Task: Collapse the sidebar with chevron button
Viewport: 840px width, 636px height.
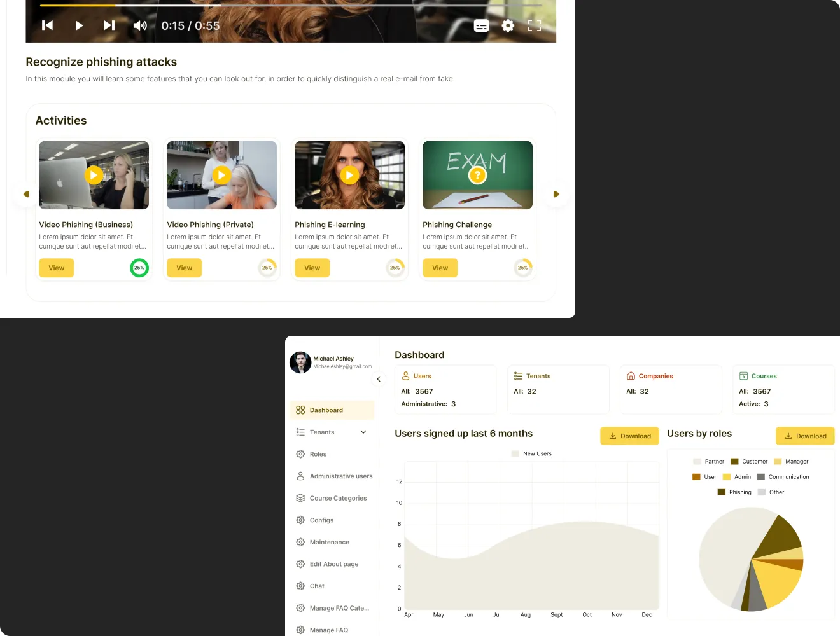Action: (379, 379)
